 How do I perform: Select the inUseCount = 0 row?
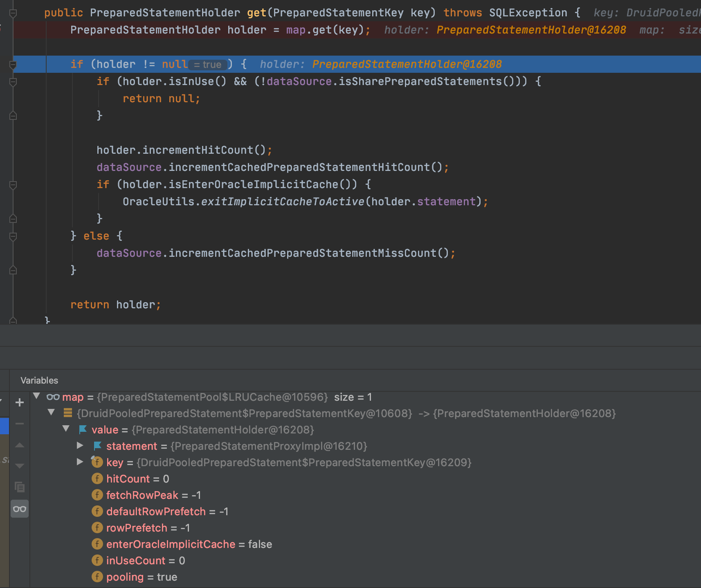click(365, 561)
